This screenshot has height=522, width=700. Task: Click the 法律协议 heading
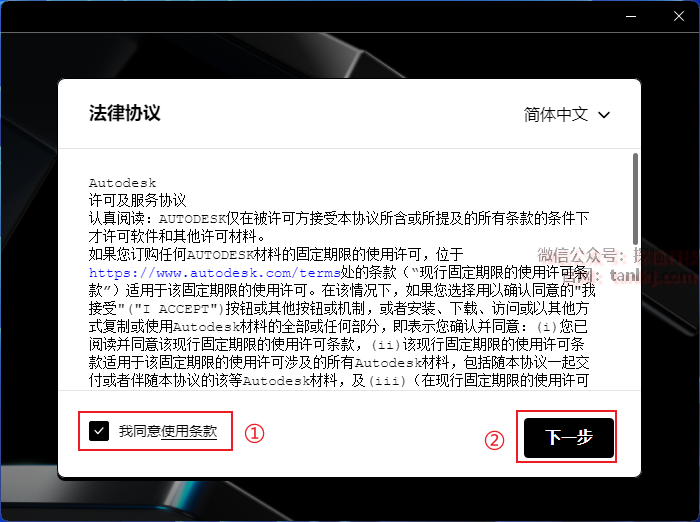(125, 113)
